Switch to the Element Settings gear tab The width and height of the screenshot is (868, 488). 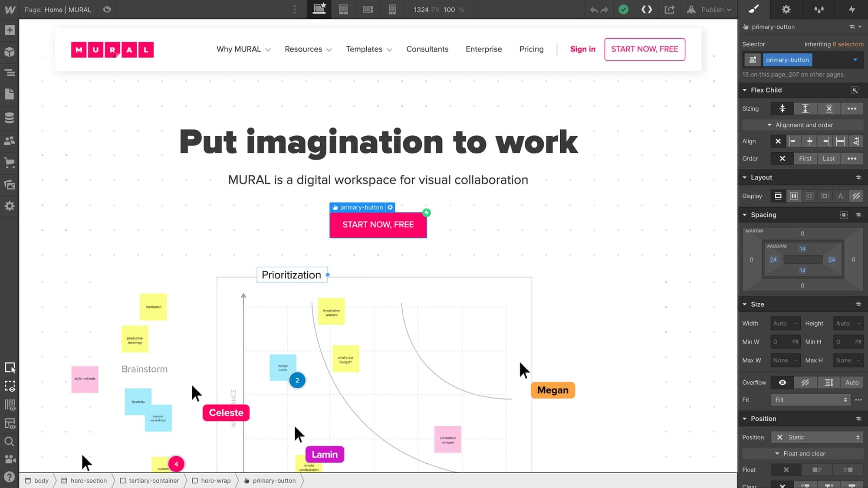[x=786, y=9]
